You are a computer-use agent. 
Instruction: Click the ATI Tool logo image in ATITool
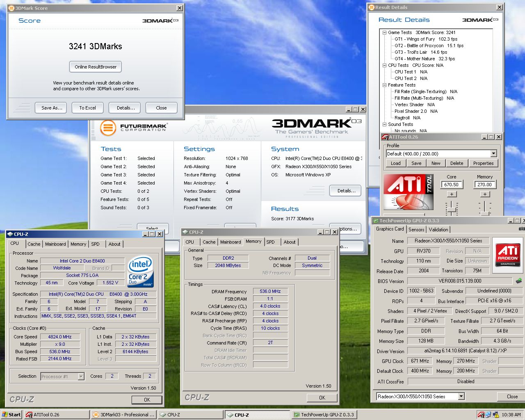tap(409, 192)
